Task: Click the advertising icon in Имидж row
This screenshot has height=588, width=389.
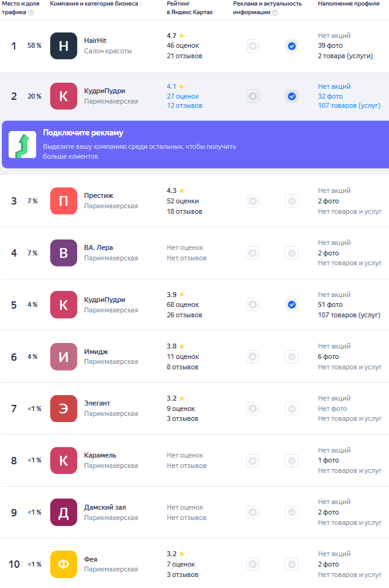Action: (253, 356)
